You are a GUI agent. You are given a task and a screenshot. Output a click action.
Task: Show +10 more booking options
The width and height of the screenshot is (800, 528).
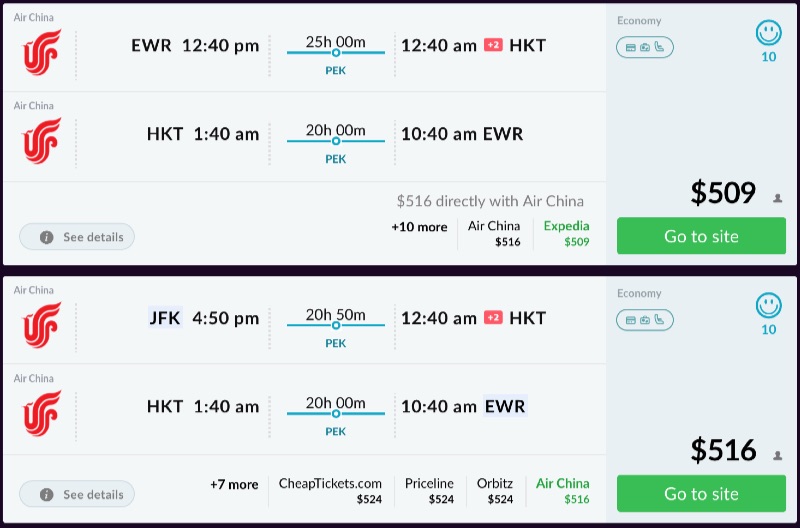(419, 227)
